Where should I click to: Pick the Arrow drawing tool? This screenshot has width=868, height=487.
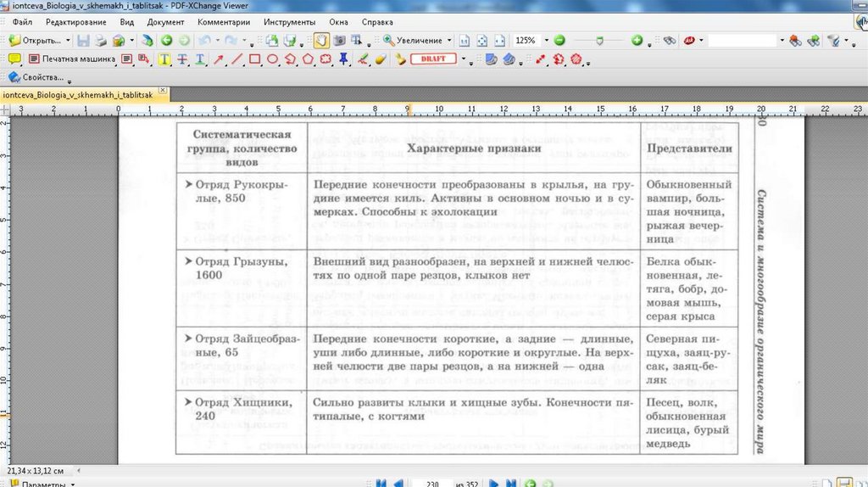(x=219, y=59)
